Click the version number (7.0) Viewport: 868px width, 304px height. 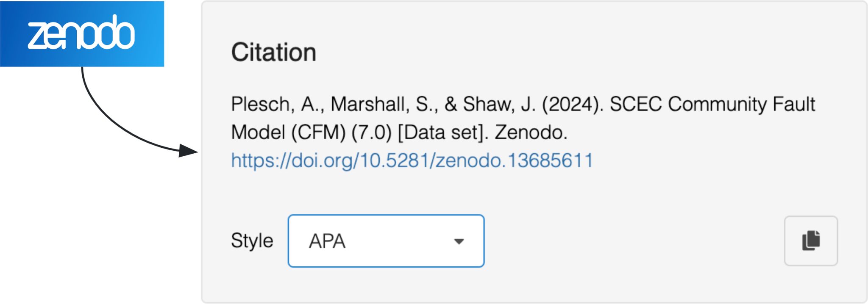(x=371, y=133)
